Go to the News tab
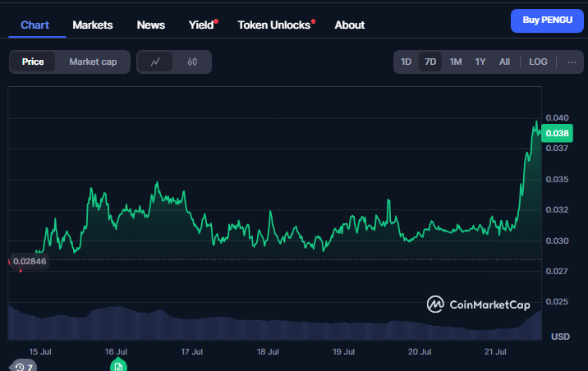Viewport: 588px width, 371px height. (151, 25)
